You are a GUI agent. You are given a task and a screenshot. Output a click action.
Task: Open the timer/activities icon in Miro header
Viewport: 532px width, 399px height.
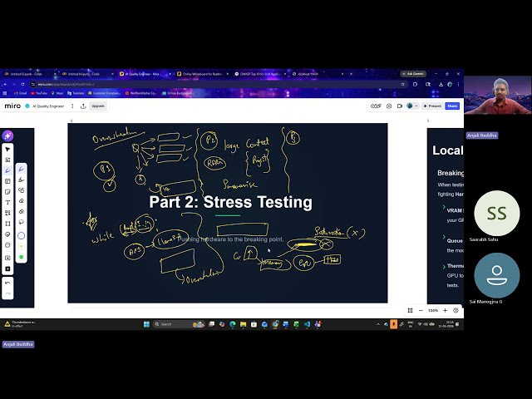(x=376, y=106)
